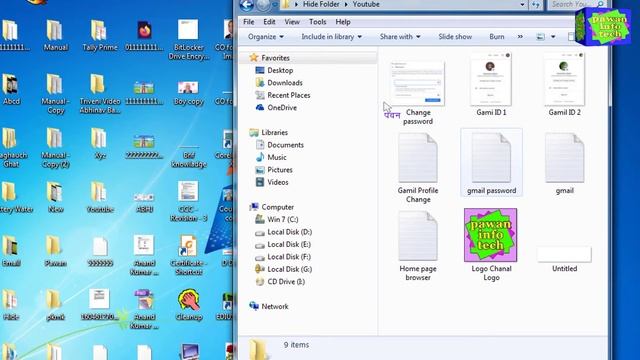Select the Triveni Video Abhinav desktop folder
Screen dimensions: 640x360
tap(99, 94)
